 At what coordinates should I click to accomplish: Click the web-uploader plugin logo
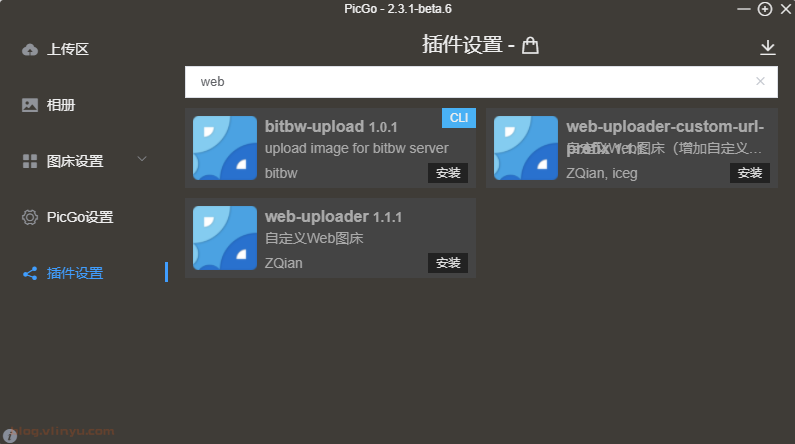225,238
